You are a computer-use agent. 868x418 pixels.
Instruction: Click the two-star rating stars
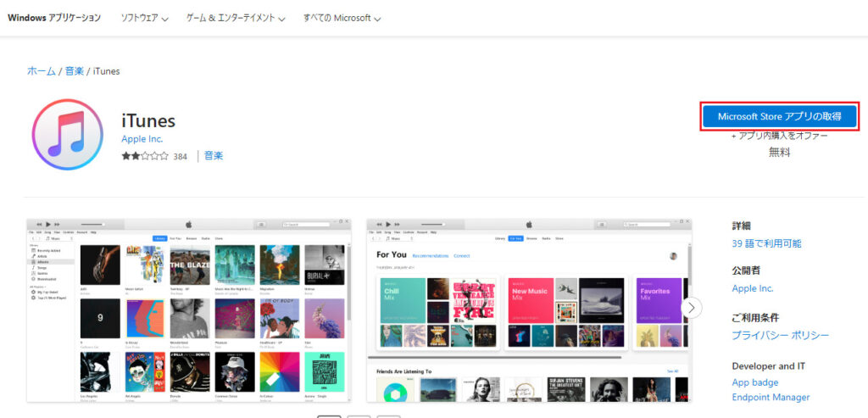pos(145,156)
